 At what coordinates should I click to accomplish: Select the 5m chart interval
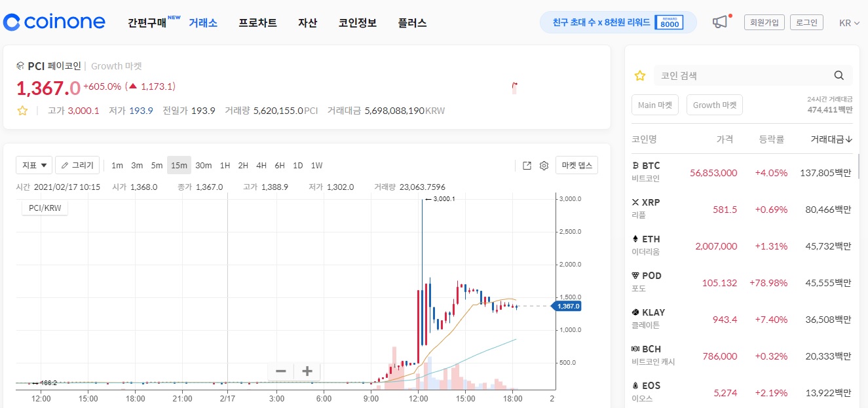157,166
